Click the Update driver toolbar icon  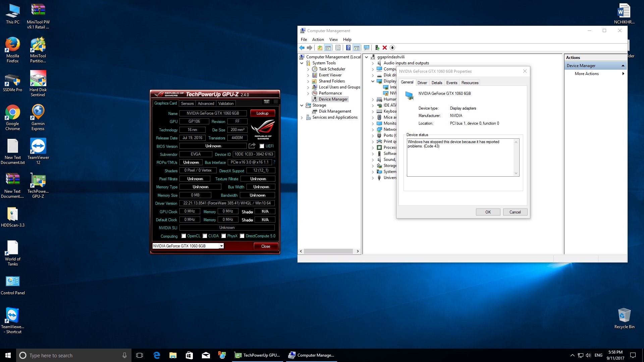click(377, 48)
